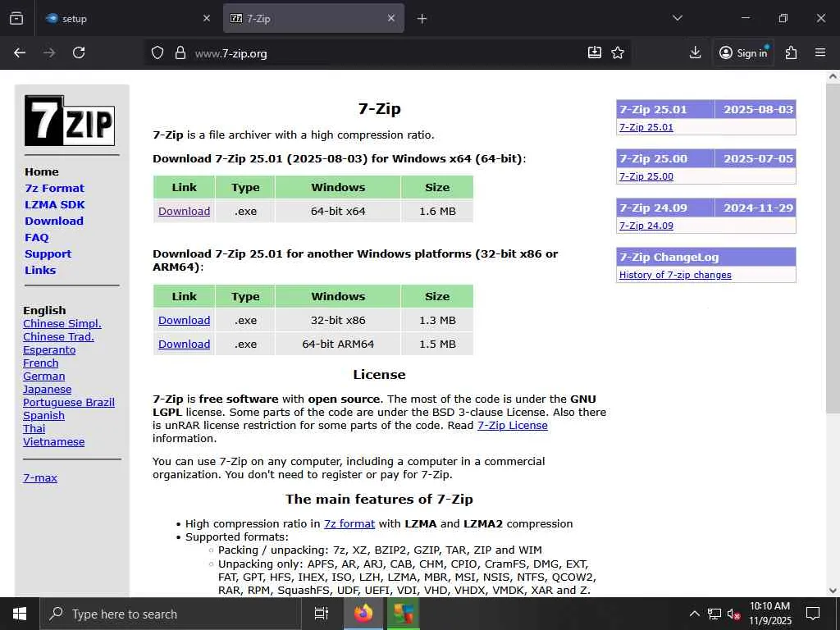The height and width of the screenshot is (630, 840).
Task: Open the Support sidebar link
Action: [x=48, y=254]
